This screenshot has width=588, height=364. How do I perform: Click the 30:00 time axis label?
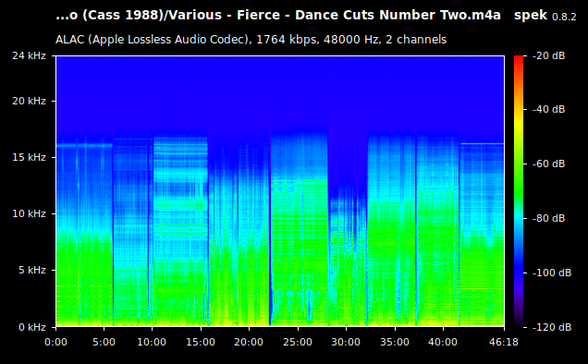tap(346, 342)
